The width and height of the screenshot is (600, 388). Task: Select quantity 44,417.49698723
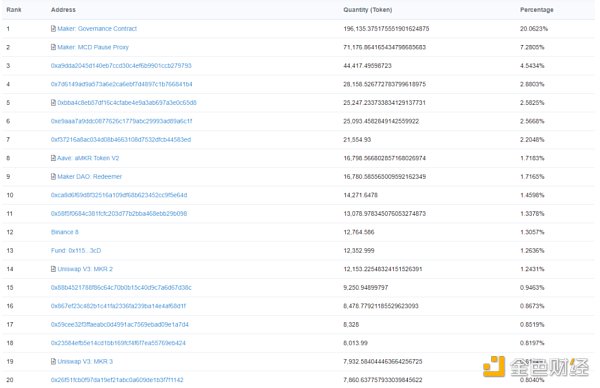(x=367, y=66)
